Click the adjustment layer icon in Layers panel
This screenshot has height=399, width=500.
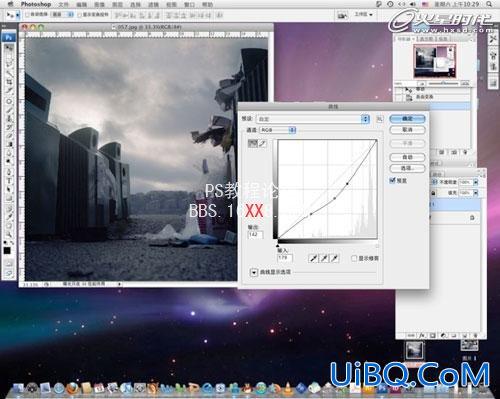(x=443, y=335)
